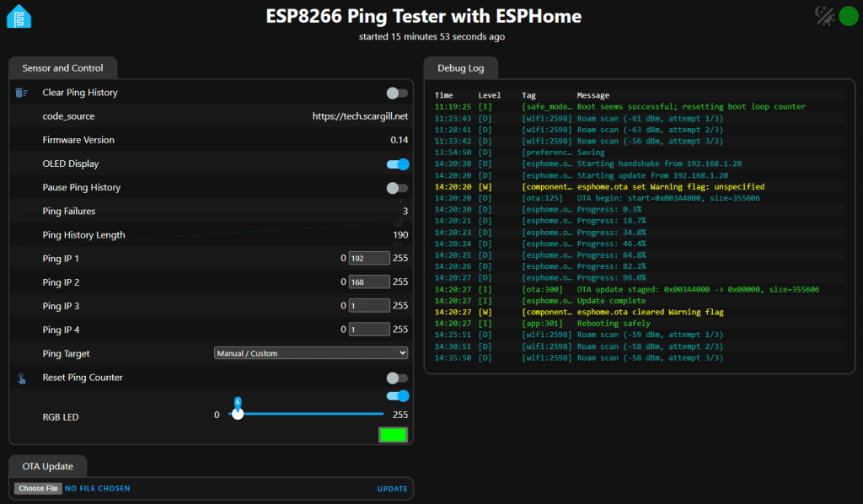This screenshot has width=863, height=504.
Task: Toggle the Reset Ping Counter switch
Action: [x=397, y=378]
